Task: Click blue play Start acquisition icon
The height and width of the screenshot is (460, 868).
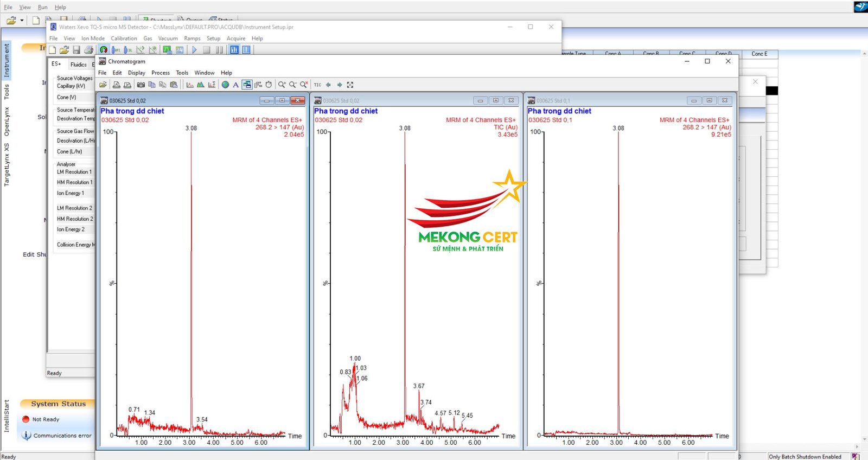Action: 194,50
